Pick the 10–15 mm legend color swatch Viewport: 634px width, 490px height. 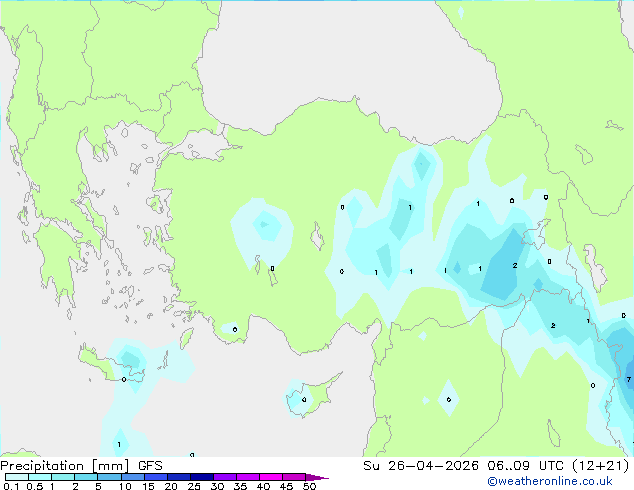(132, 477)
